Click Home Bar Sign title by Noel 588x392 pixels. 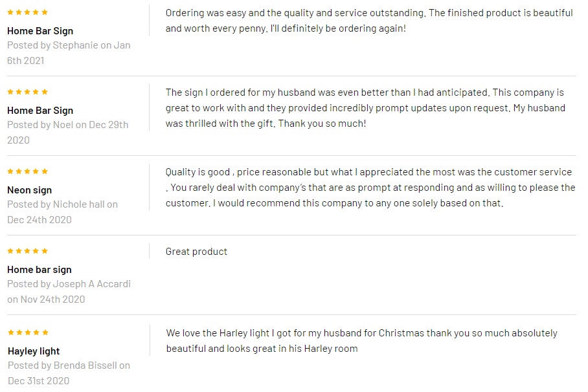click(x=40, y=111)
